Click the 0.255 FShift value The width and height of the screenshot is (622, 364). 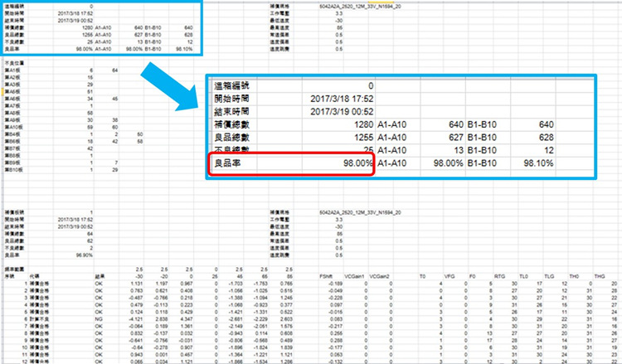tap(337, 333)
